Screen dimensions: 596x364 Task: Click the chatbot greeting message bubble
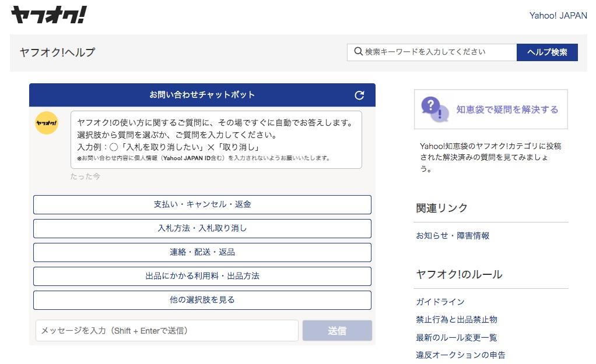pos(216,140)
